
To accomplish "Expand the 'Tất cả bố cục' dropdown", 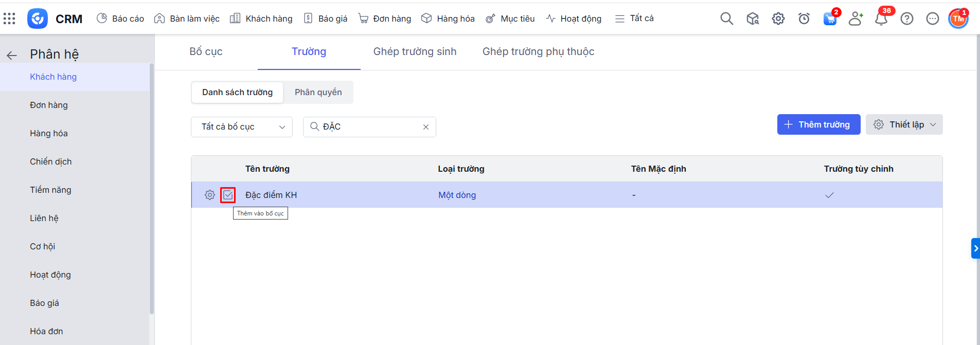I will tap(242, 127).
